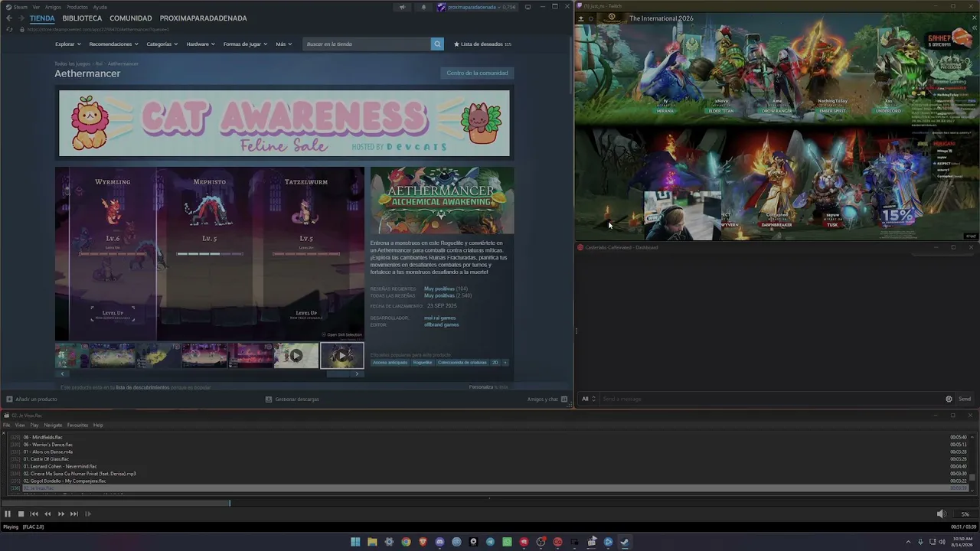Fast forward the current track
This screenshot has width=980, height=551.
(x=61, y=514)
